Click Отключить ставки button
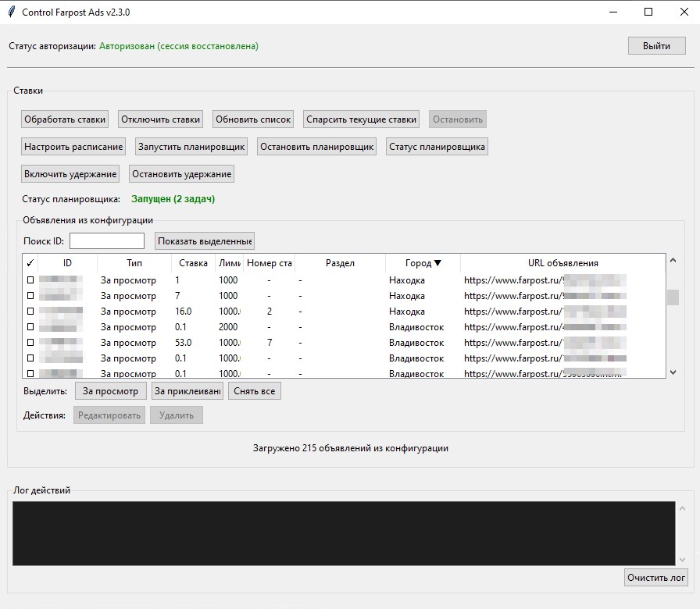The width and height of the screenshot is (700, 609). (x=161, y=119)
